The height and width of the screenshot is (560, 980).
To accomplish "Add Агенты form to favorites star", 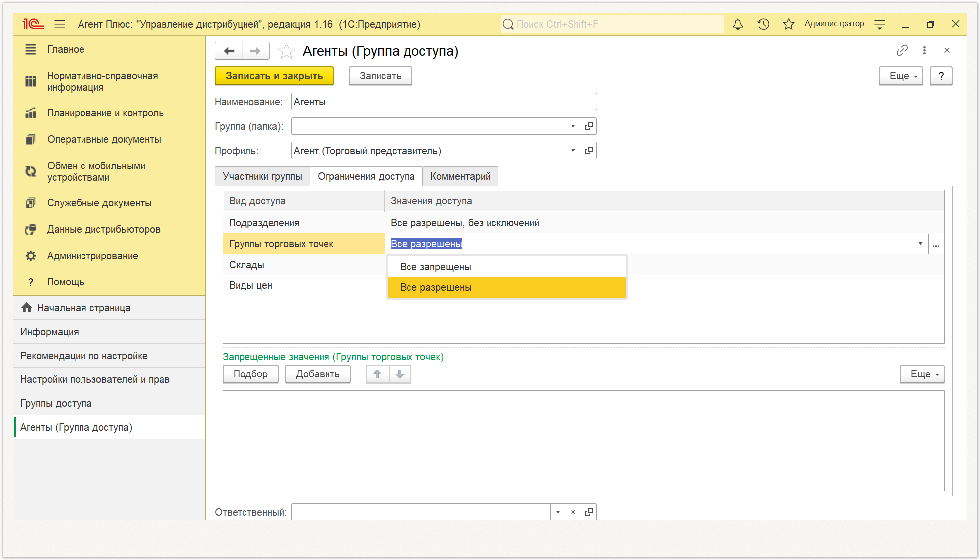I will (286, 51).
